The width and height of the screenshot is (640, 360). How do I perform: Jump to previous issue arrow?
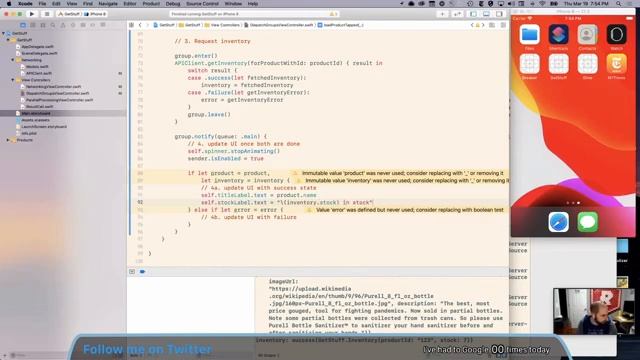point(472,25)
